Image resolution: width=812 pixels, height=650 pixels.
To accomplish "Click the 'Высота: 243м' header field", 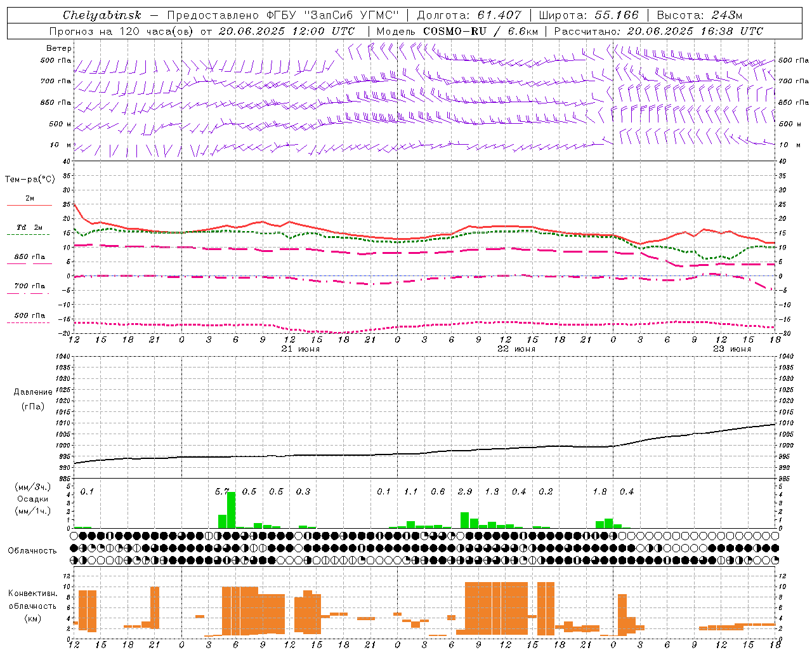I will [700, 15].
